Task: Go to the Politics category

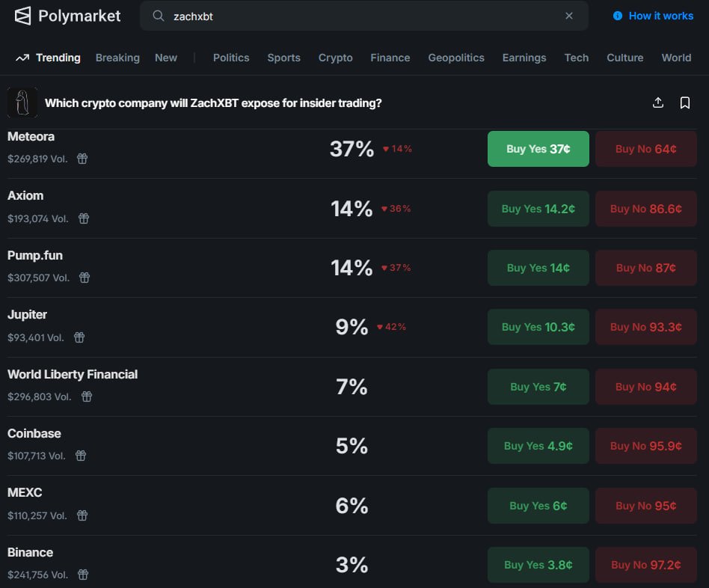Action: point(231,58)
